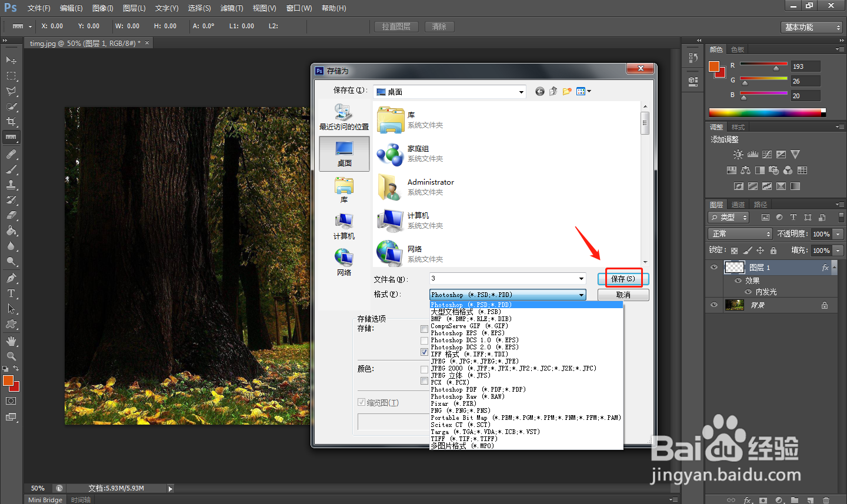Select the Pen tool
Image resolution: width=847 pixels, height=504 pixels.
click(11, 278)
